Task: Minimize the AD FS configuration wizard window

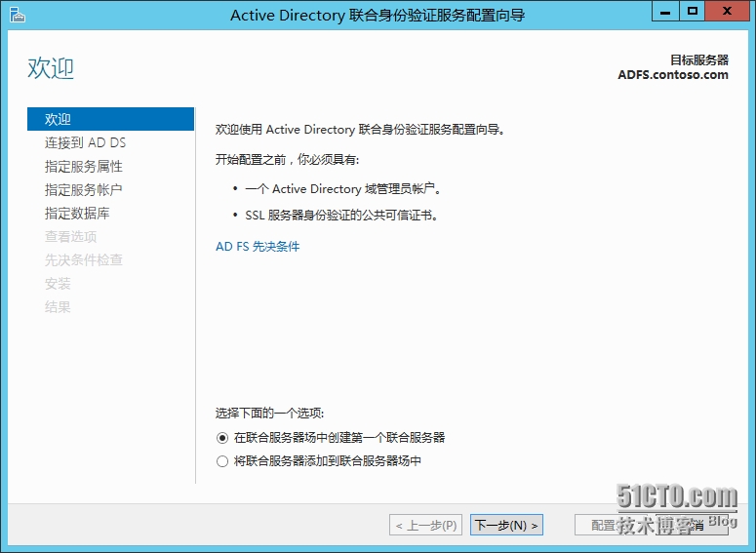Action: 667,12
